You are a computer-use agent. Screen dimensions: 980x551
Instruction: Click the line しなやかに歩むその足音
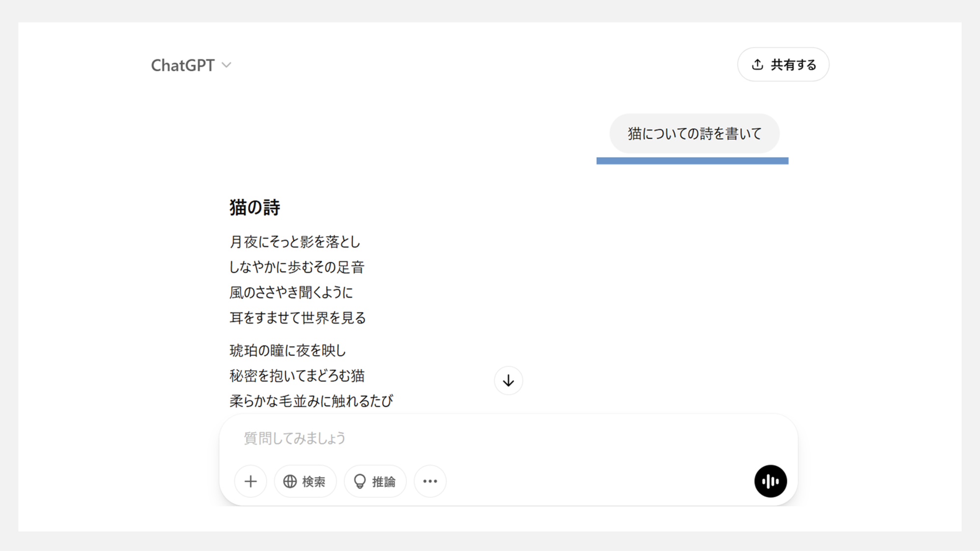pyautogui.click(x=297, y=267)
